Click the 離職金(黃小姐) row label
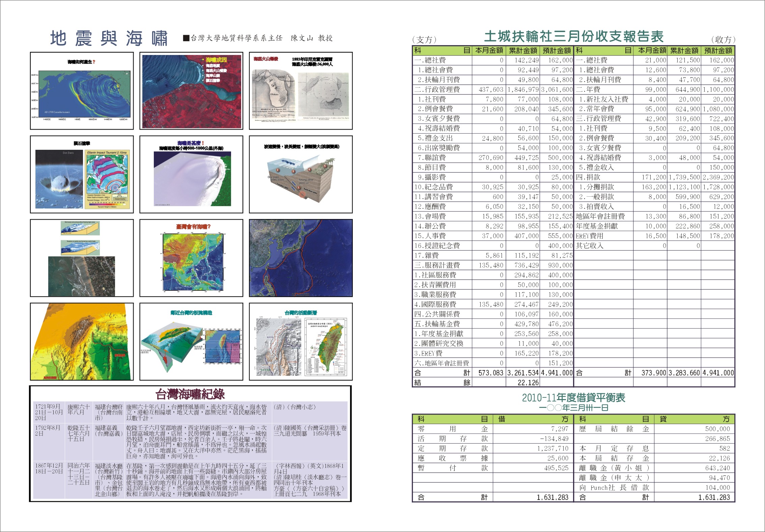 tap(614, 468)
